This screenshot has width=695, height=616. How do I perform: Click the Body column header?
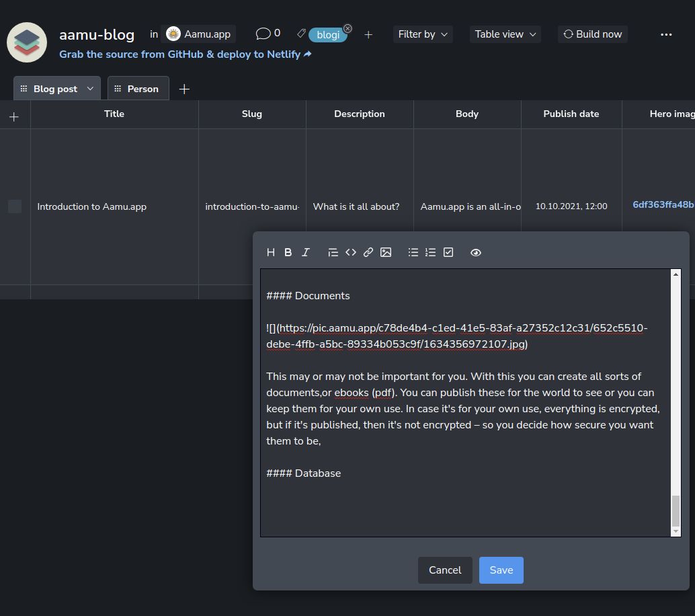coord(467,114)
